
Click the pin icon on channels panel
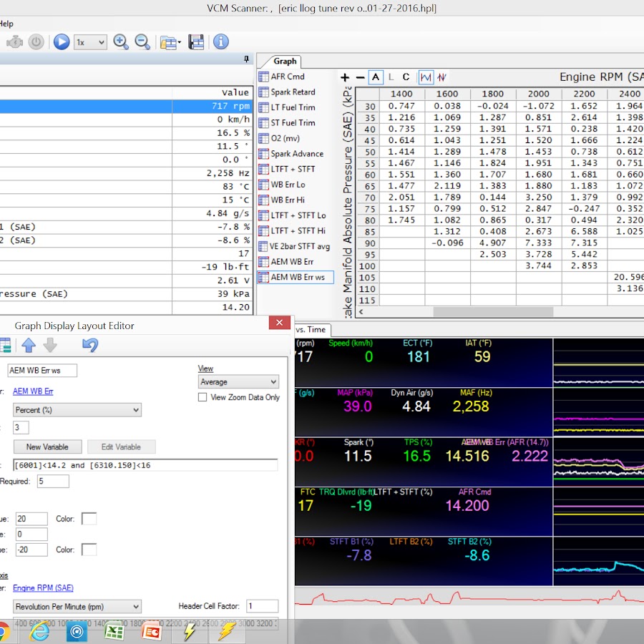[x=246, y=59]
